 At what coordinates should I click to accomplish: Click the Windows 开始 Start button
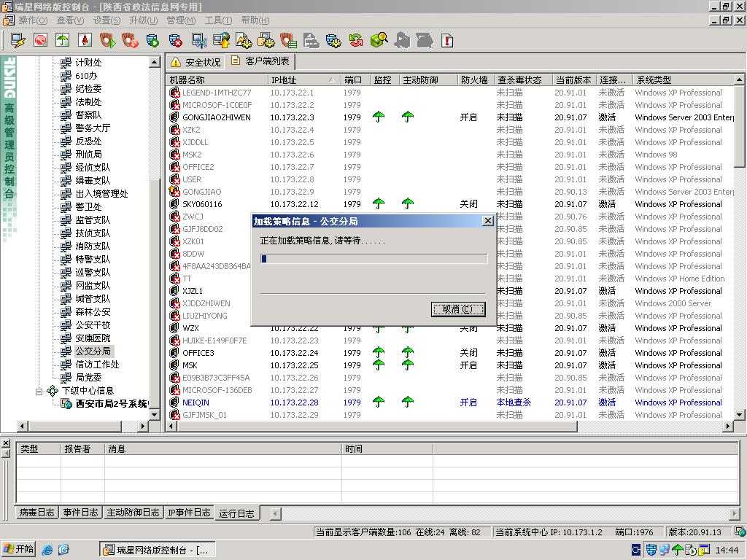[19, 549]
